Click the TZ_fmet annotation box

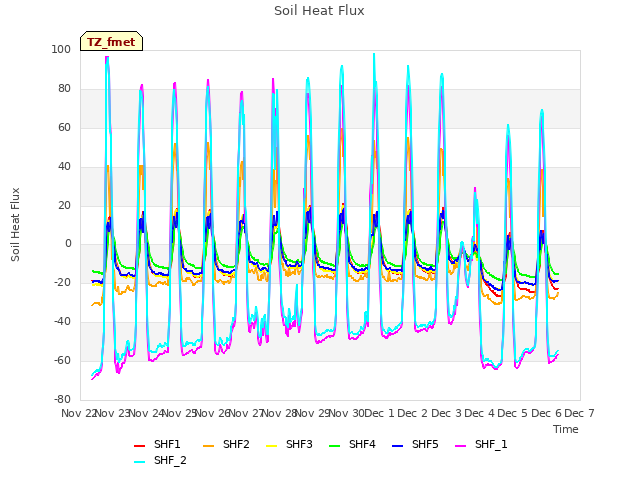111,41
